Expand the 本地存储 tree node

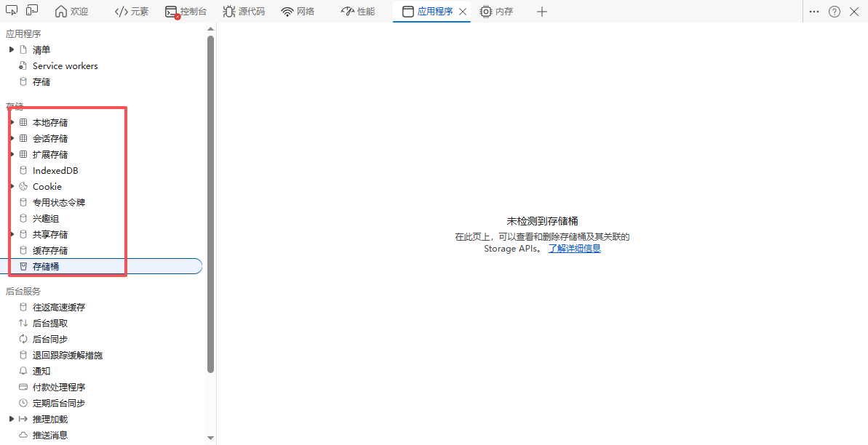[x=12, y=123]
